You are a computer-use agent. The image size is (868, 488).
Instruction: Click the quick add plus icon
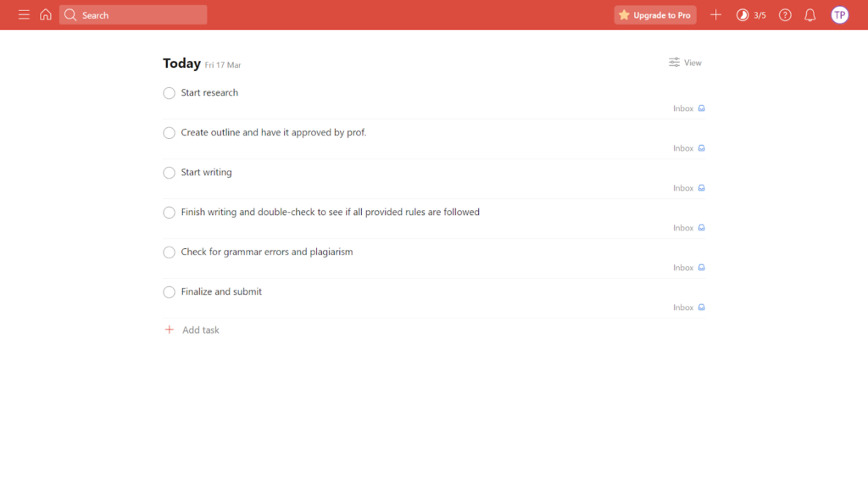click(x=715, y=15)
